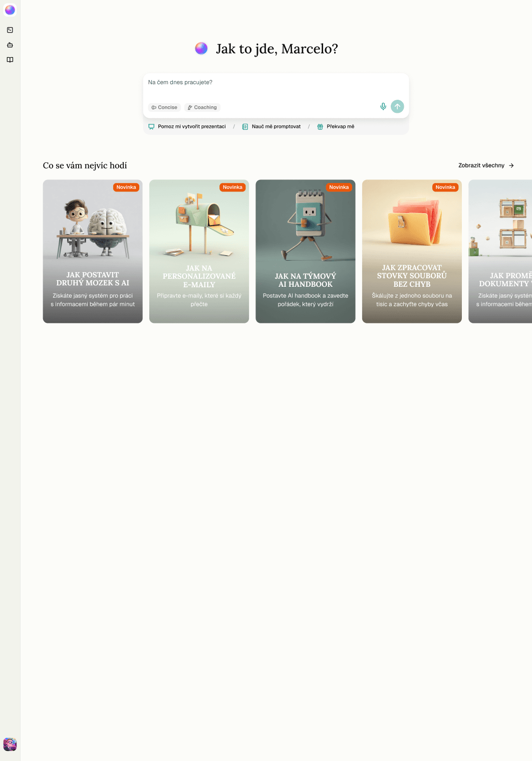Screen dimensions: 532x761
Task: Click the Novinka badge on the notebook handbook card
Action: pyautogui.click(x=339, y=187)
